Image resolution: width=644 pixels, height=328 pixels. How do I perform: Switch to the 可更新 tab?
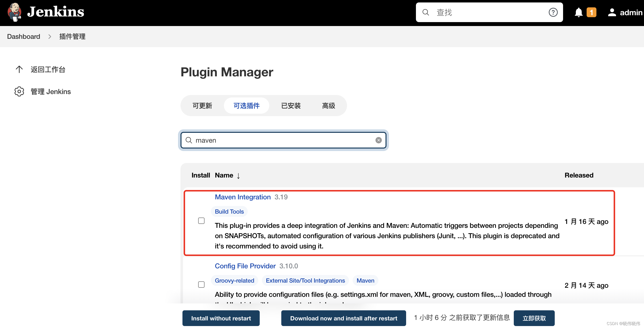pos(202,106)
